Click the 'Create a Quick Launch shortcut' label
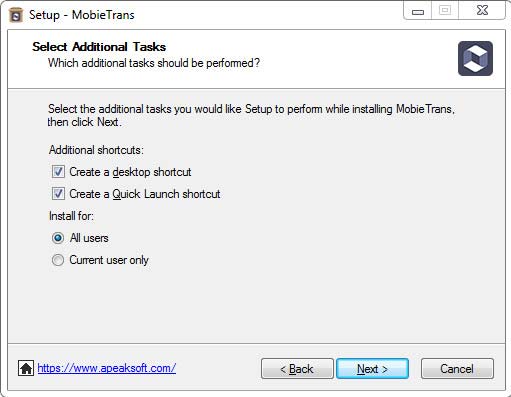This screenshot has width=511, height=397. click(x=145, y=194)
